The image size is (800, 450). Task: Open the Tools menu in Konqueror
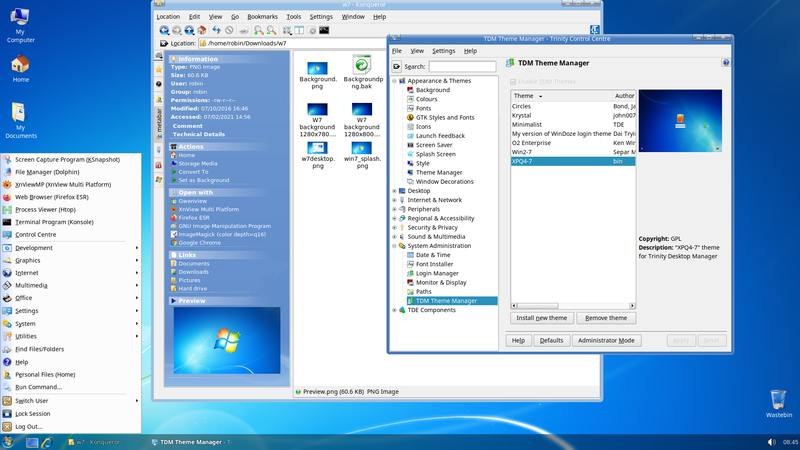click(293, 17)
